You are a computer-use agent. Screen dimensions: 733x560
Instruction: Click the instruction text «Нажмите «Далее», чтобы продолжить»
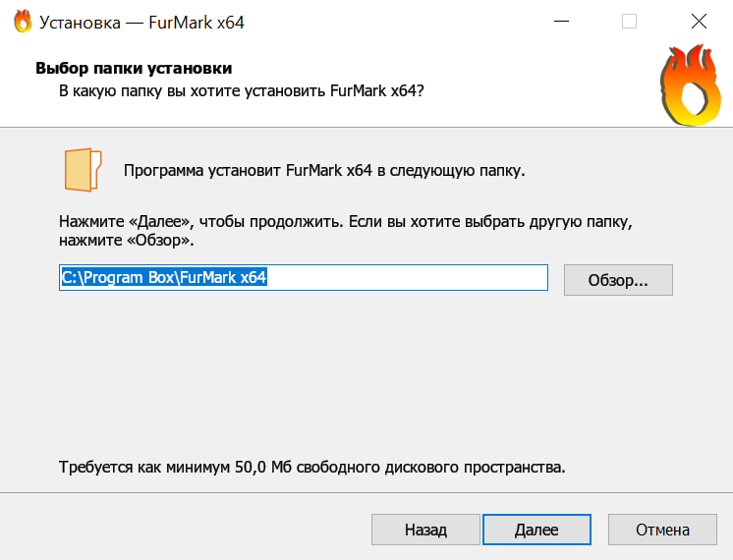pos(201,221)
